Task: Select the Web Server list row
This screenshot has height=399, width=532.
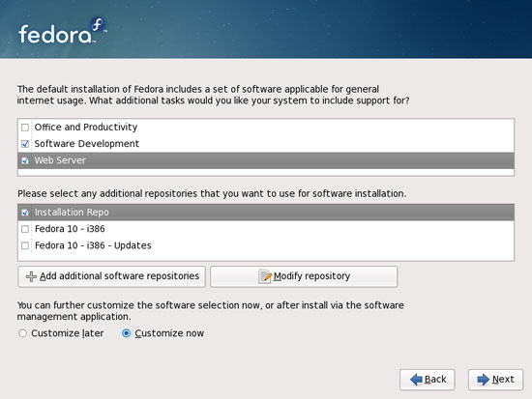Action: tap(266, 160)
